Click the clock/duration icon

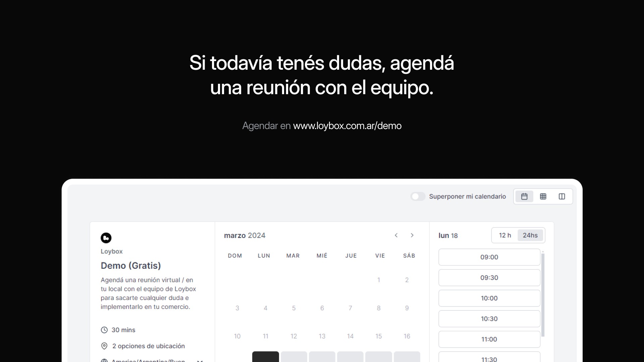pos(104,330)
